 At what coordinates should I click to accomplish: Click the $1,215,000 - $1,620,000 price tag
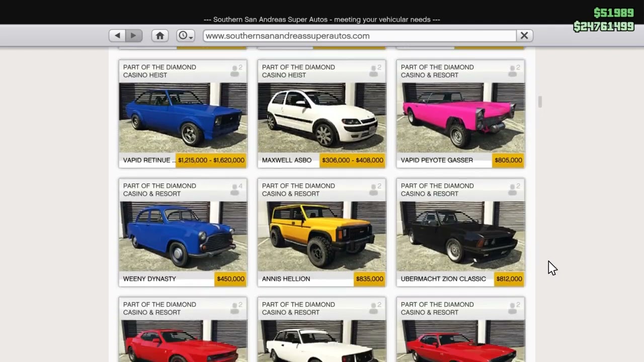(211, 160)
